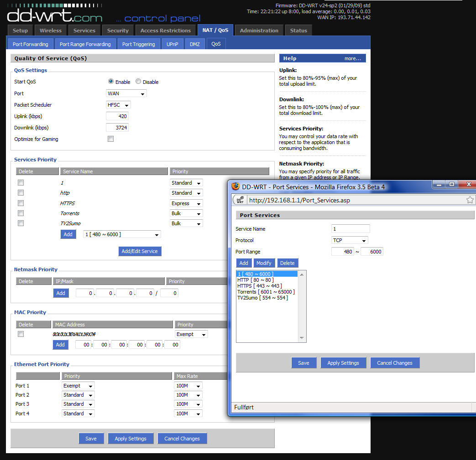
Task: Click Cancel Changes on the main QoS page
Action: [182, 439]
